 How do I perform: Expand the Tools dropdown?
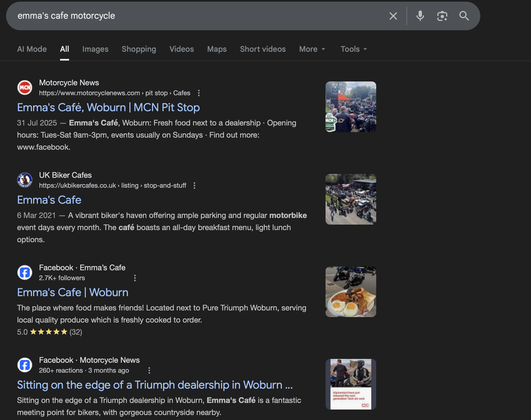point(353,49)
